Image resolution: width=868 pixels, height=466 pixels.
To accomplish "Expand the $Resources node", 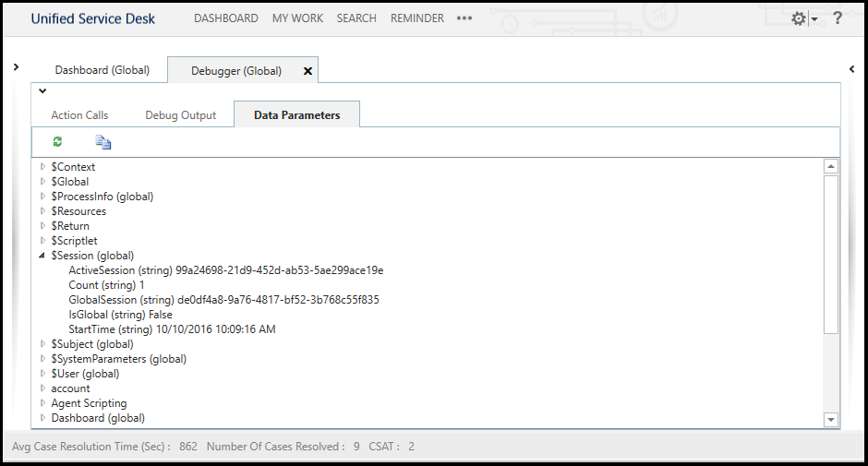I will tap(42, 211).
